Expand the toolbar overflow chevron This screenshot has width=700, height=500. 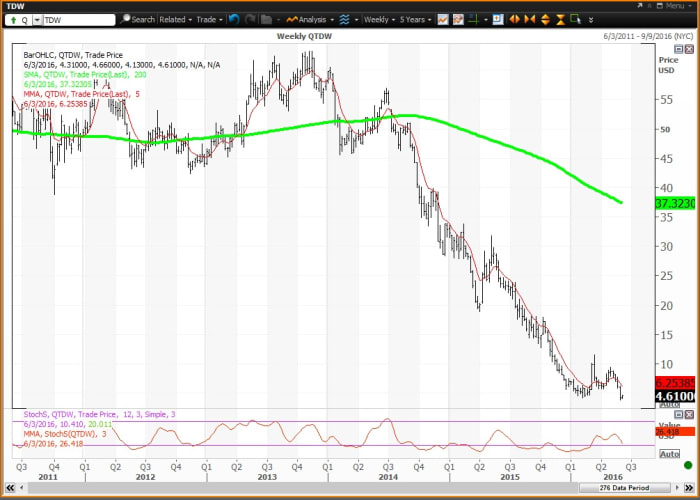click(593, 19)
